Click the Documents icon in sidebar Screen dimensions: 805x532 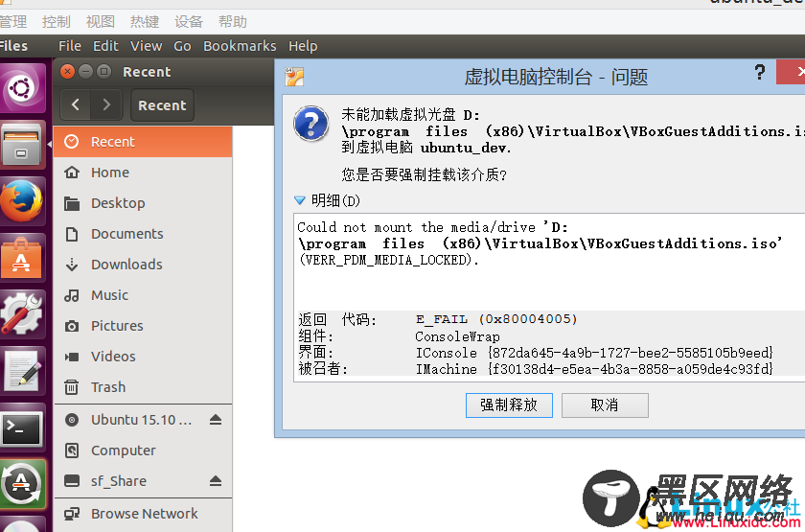[72, 234]
